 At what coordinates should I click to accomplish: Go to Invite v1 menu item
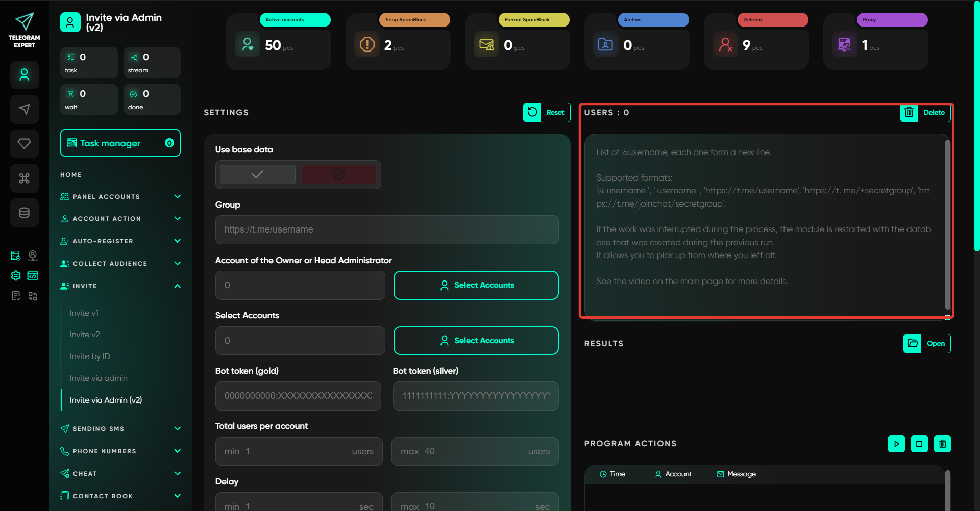pyautogui.click(x=84, y=313)
